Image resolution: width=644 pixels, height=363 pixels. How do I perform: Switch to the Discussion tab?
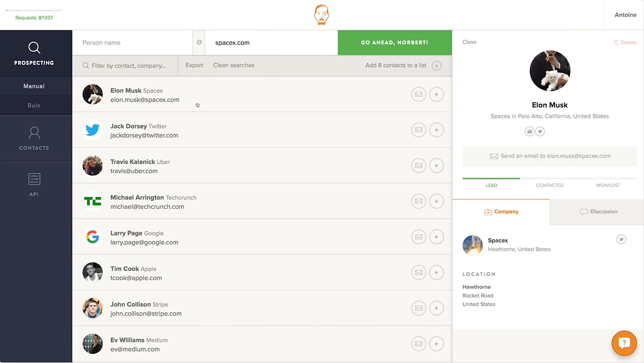coord(597,212)
